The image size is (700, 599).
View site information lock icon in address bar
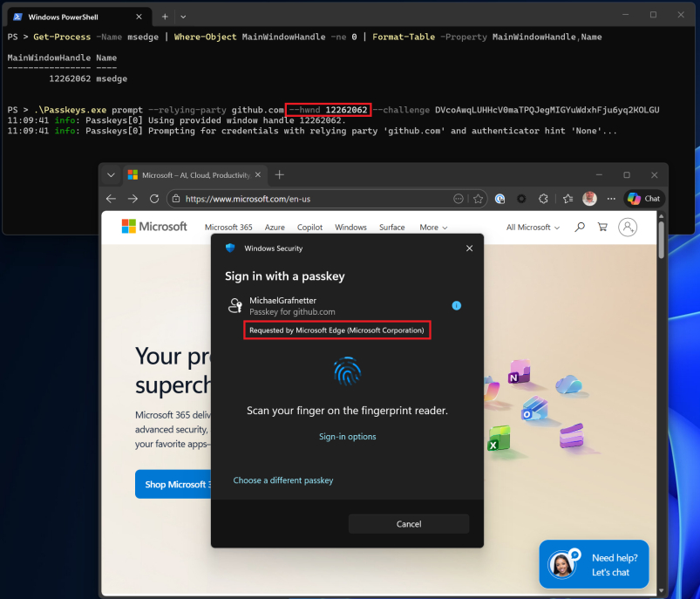pyautogui.click(x=176, y=199)
